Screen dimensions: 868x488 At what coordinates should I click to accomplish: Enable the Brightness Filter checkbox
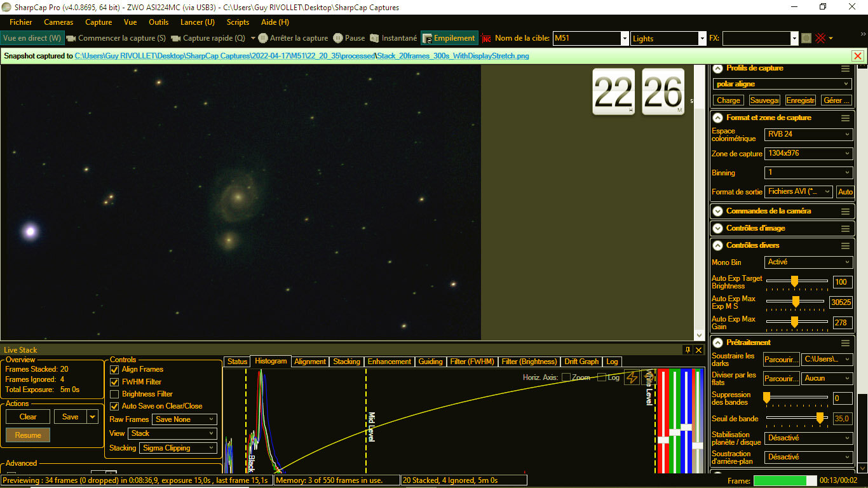tap(114, 394)
